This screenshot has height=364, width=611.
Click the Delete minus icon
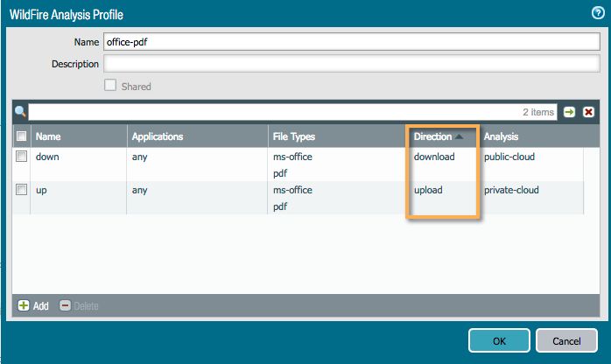(65, 305)
